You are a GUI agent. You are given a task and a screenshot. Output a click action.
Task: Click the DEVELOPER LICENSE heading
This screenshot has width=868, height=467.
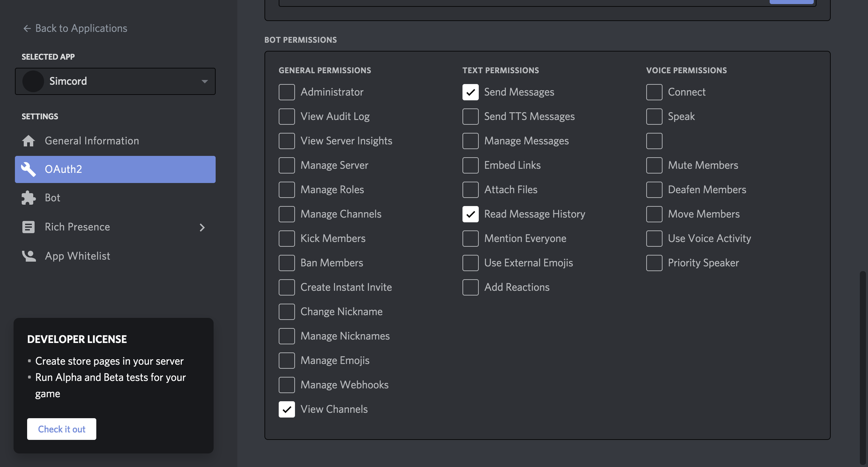77,339
